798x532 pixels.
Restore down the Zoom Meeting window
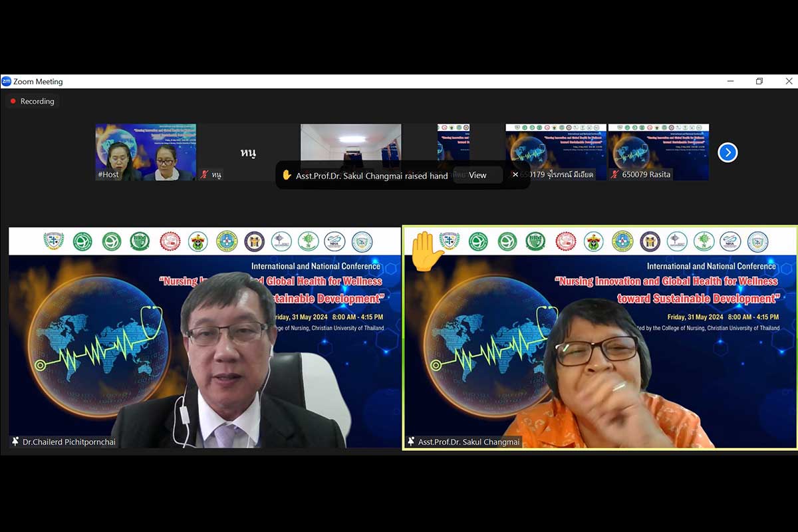point(759,82)
